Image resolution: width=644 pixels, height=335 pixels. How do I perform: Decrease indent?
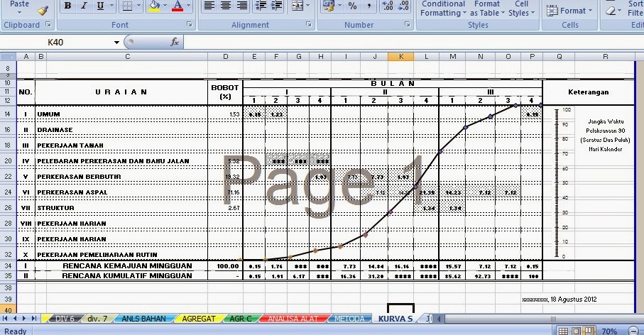pyautogui.click(x=261, y=6)
